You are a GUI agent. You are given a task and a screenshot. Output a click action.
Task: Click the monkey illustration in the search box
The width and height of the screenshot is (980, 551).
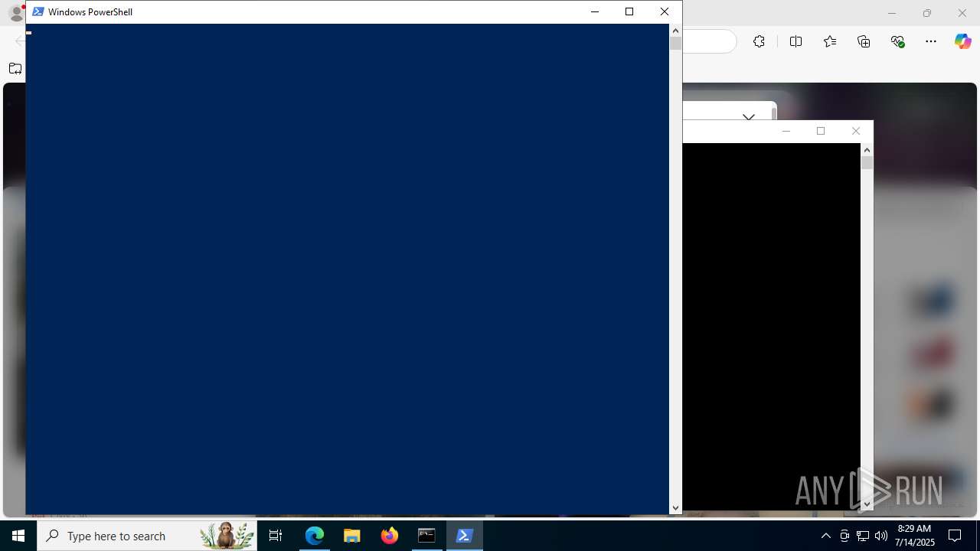tap(227, 536)
